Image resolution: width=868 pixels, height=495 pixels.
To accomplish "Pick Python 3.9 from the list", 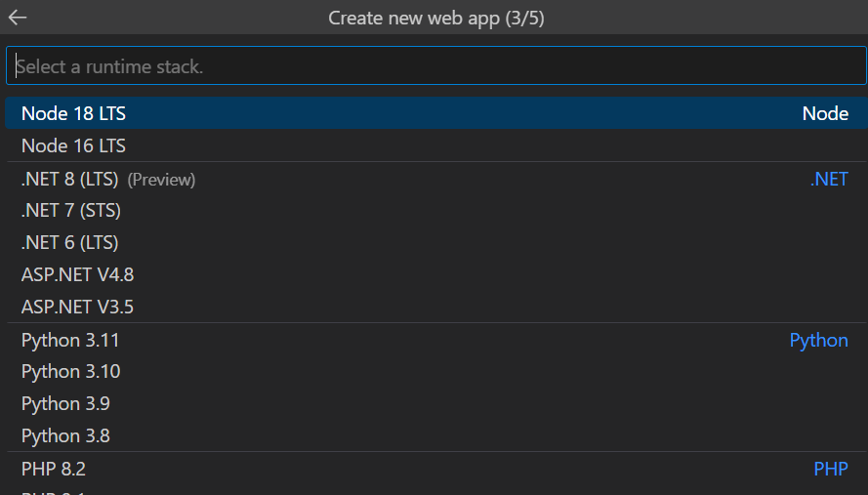I will 66,403.
